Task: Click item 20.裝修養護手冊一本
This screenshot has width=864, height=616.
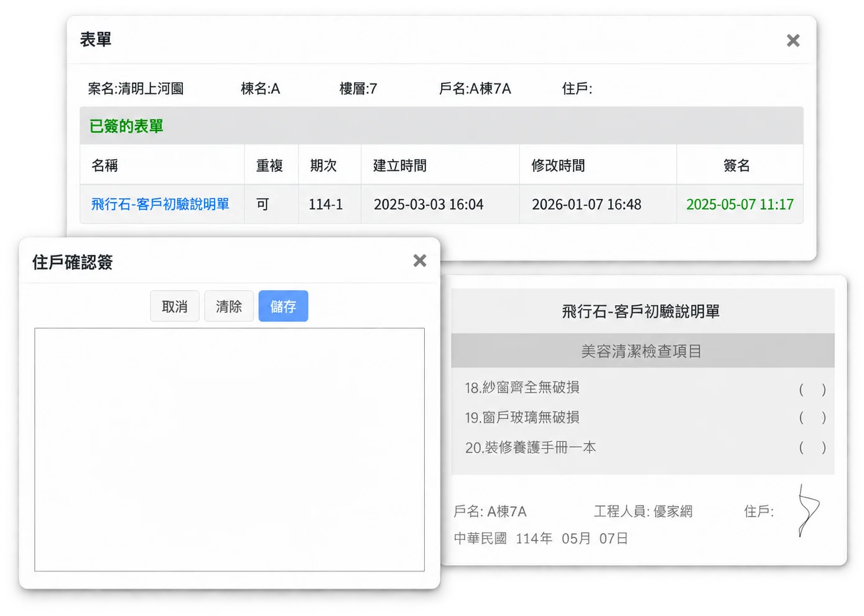Action: (531, 448)
